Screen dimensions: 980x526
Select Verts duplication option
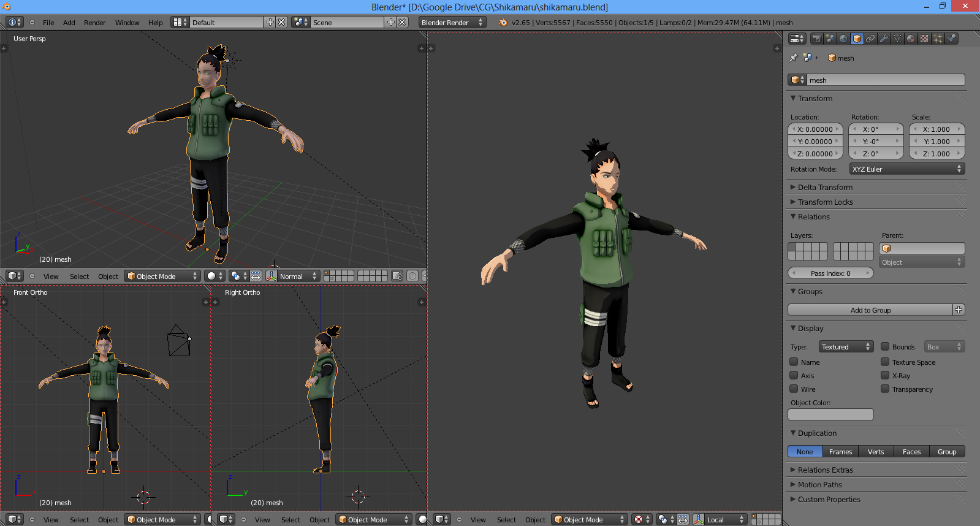876,452
